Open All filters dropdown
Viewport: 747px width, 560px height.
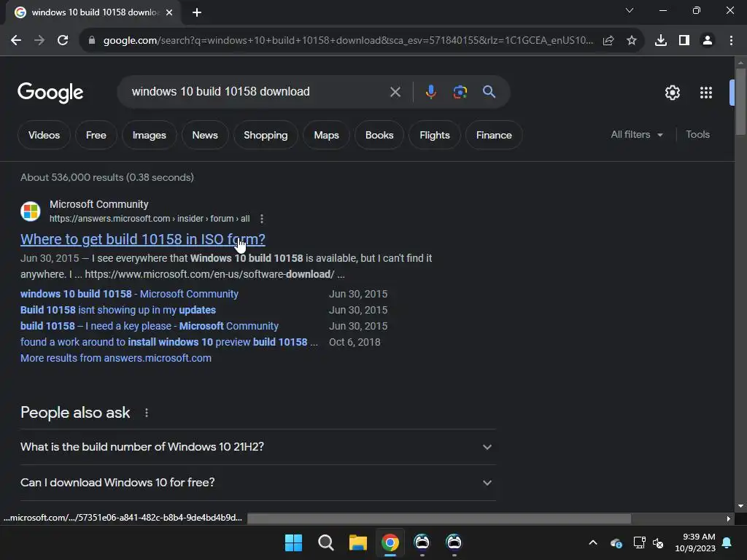tap(636, 135)
